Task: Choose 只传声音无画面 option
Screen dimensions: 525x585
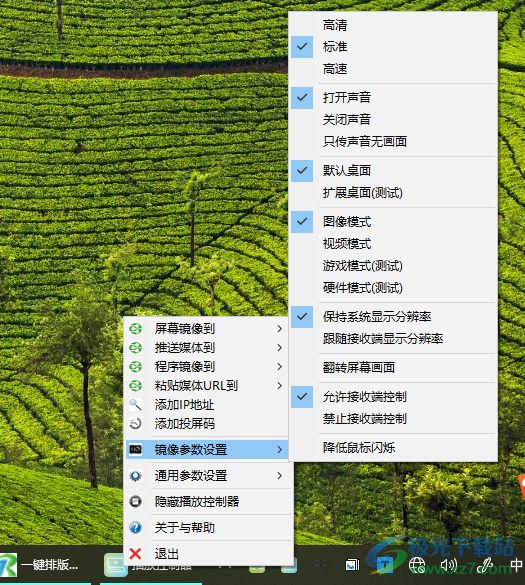Action: click(393, 141)
